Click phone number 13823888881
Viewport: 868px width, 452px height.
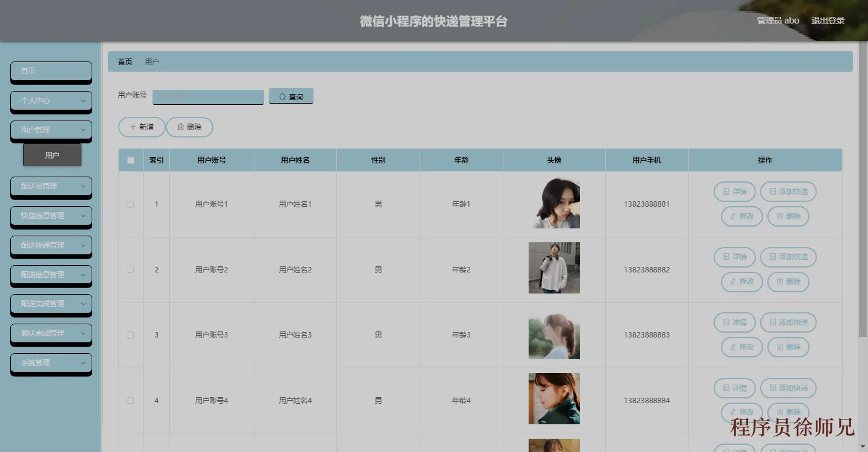647,204
